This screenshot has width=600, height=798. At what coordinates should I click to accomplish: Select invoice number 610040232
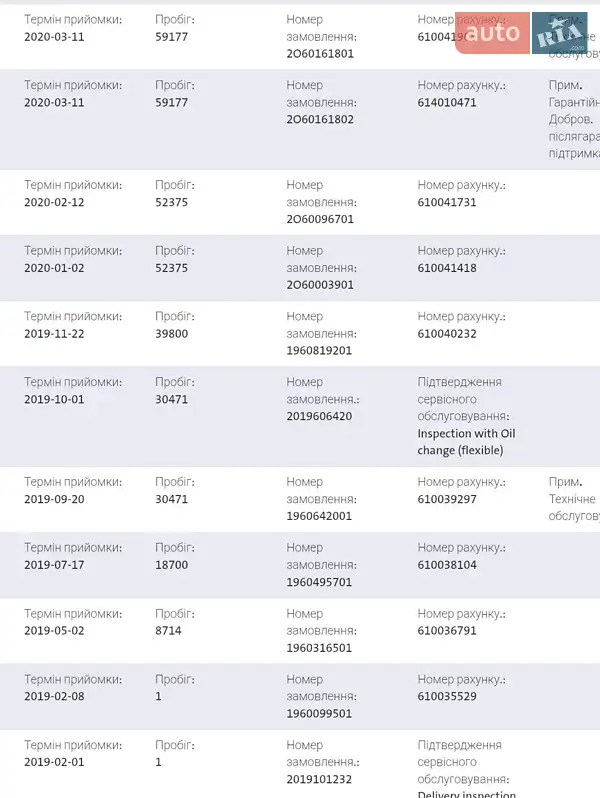point(447,334)
